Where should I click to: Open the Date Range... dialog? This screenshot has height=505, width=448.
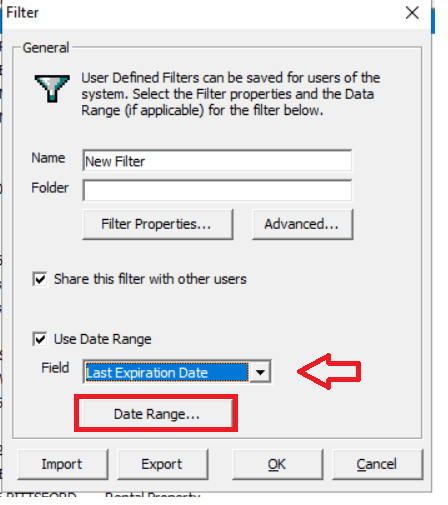point(156,414)
